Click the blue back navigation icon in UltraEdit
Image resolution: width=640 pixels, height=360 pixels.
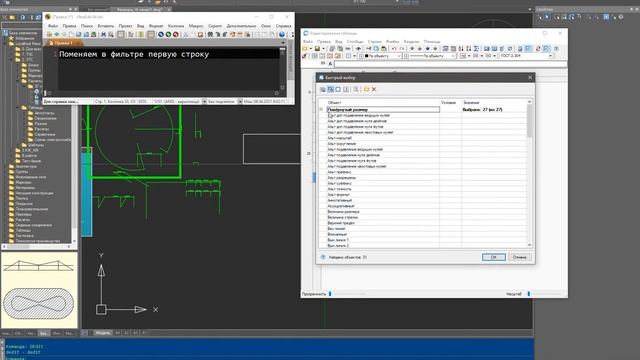point(161,34)
